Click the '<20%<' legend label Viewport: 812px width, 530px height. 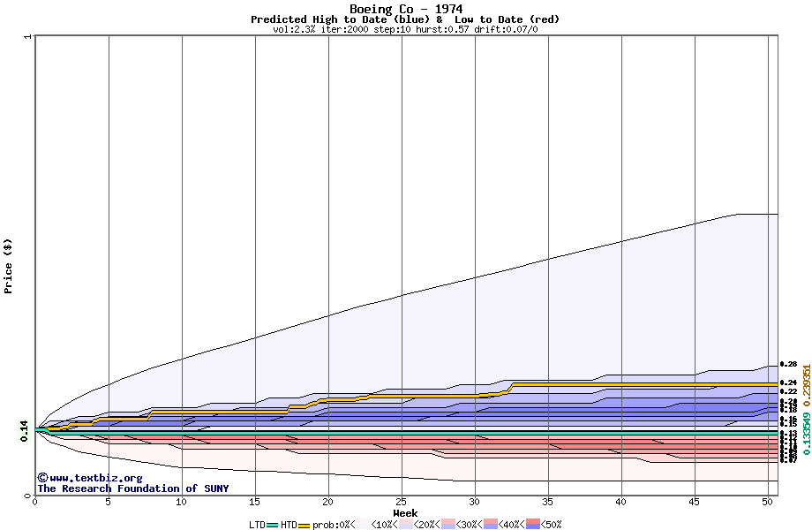(427, 525)
